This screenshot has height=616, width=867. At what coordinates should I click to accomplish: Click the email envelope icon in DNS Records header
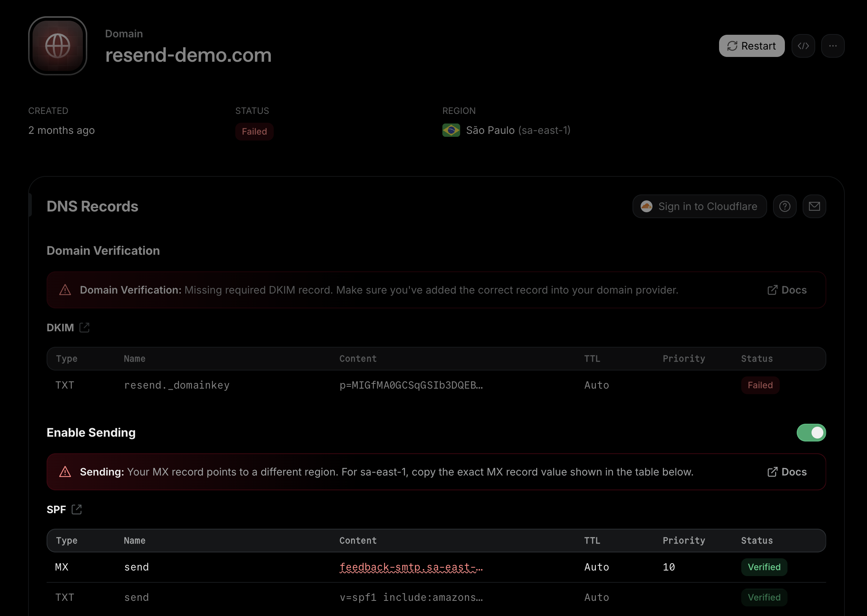[x=814, y=206]
